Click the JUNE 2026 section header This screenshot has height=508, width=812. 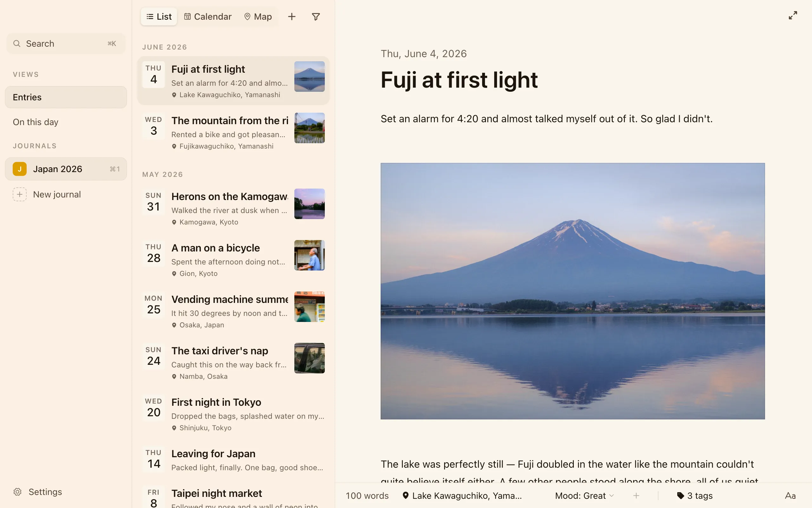[164, 47]
